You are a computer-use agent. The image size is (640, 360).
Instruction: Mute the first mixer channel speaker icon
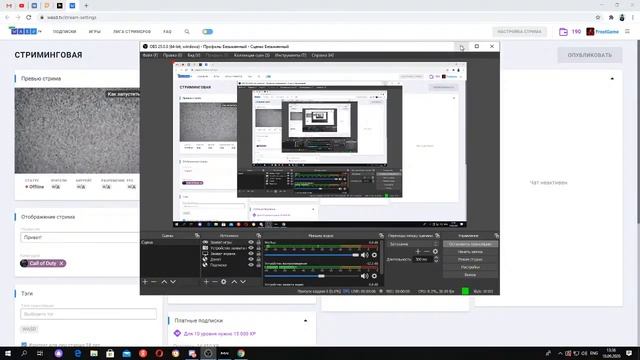pos(364,255)
